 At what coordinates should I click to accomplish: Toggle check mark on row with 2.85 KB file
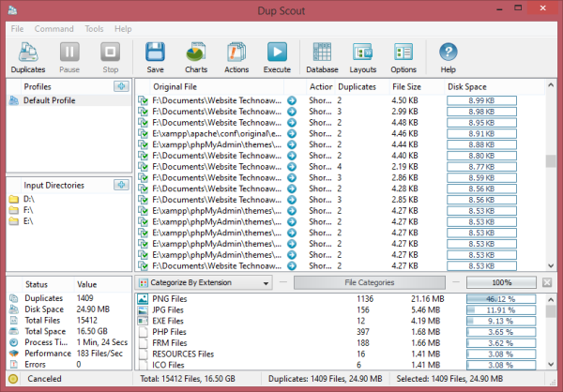click(x=143, y=200)
